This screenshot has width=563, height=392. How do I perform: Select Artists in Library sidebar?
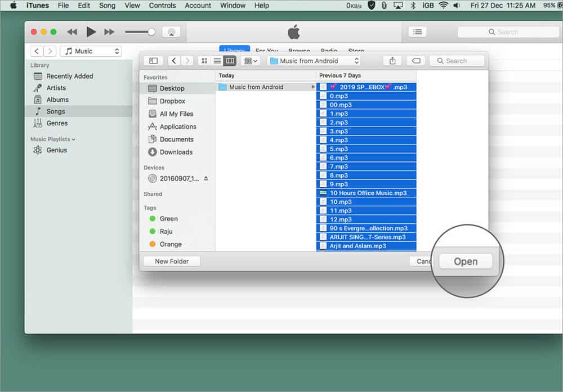[x=79, y=88]
